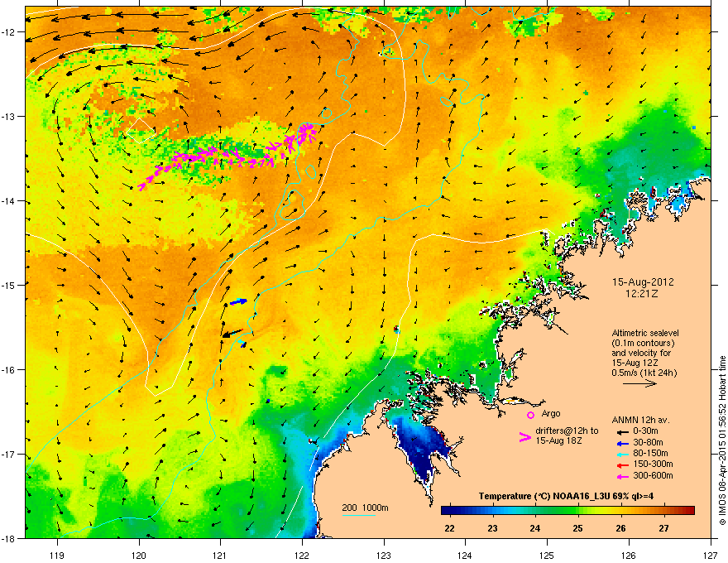Click the latitude axis label -14

(x=9, y=200)
